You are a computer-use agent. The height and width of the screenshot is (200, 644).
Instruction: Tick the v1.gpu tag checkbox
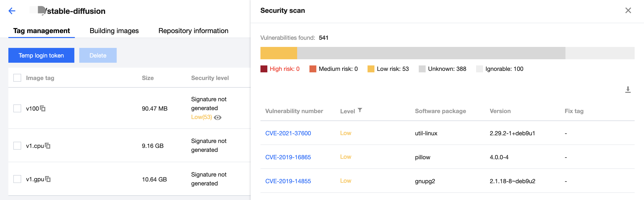pos(17,179)
